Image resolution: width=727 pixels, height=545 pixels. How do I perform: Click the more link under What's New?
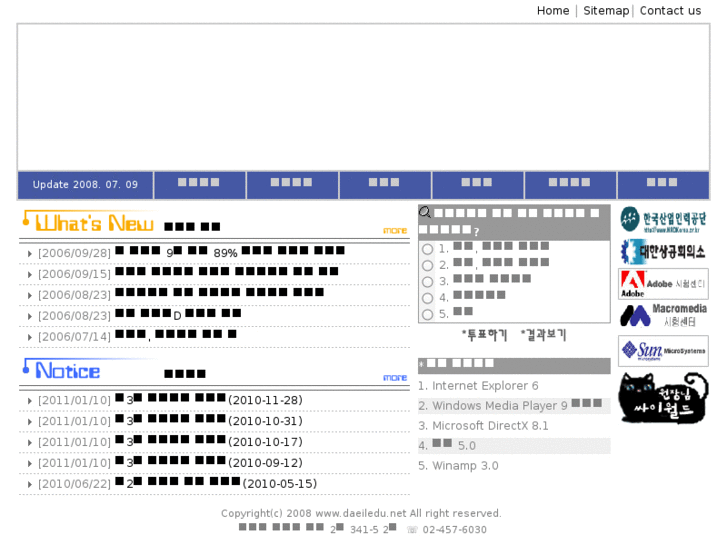tap(395, 231)
